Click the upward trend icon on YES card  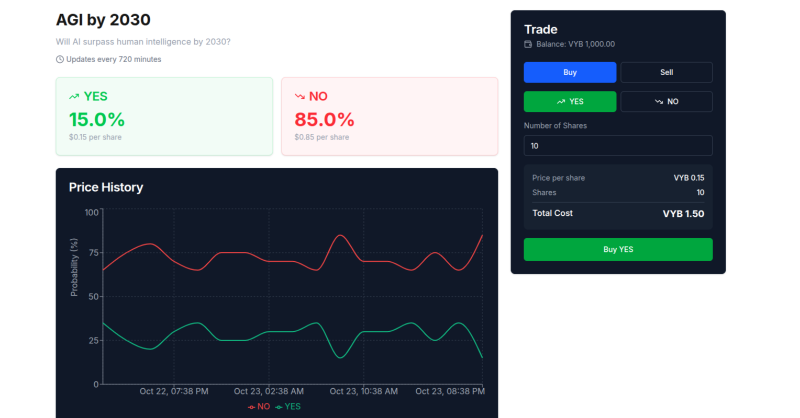click(x=74, y=96)
